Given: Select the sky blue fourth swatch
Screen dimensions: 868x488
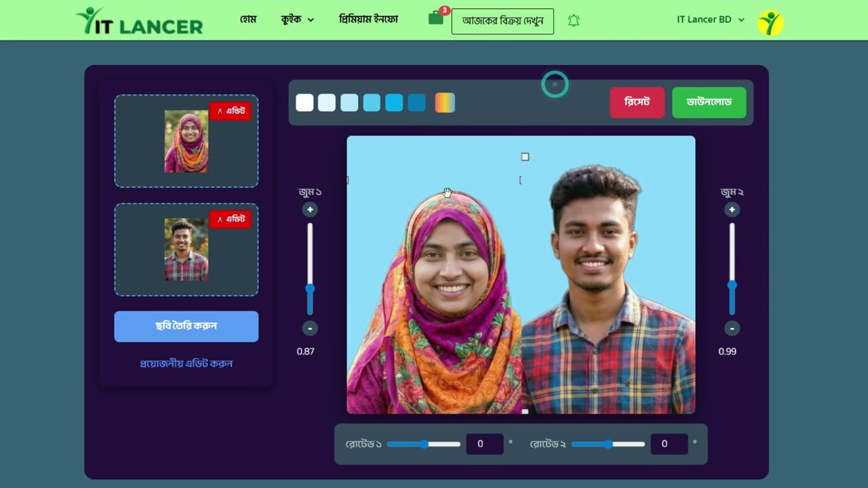Looking at the screenshot, I should [372, 102].
